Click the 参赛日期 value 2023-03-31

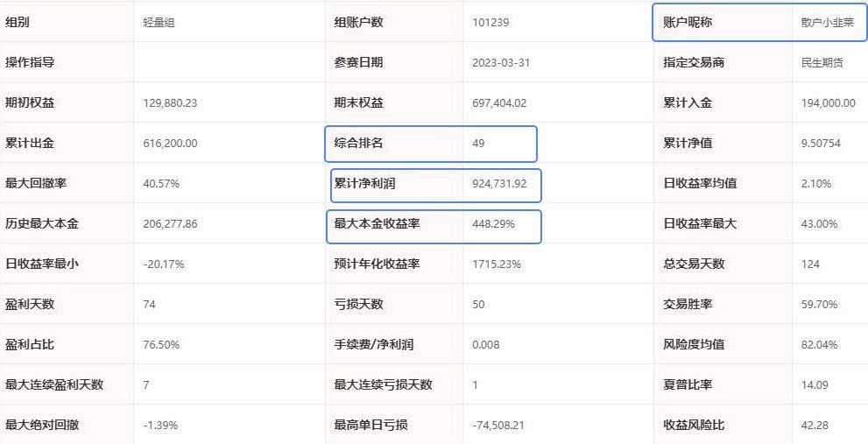click(x=501, y=62)
